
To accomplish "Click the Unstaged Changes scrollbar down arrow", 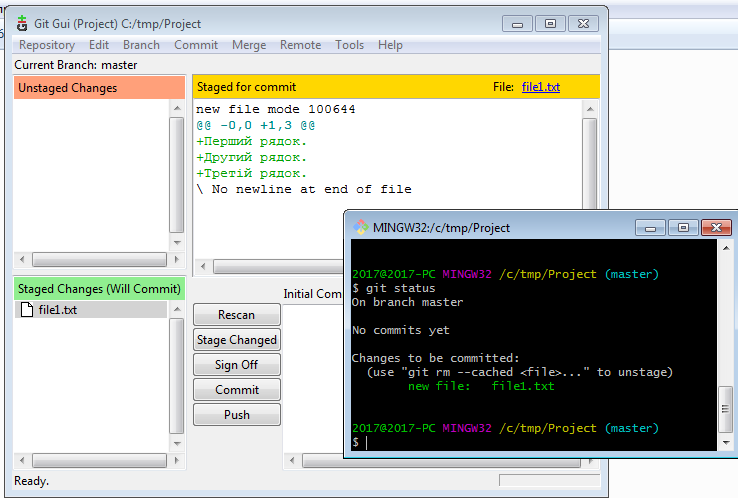I will tap(177, 242).
